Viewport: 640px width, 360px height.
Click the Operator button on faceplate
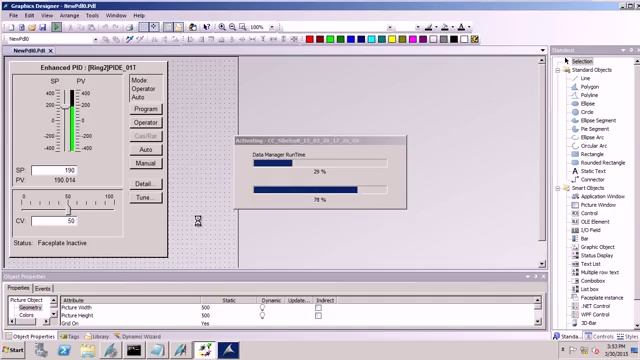click(146, 122)
